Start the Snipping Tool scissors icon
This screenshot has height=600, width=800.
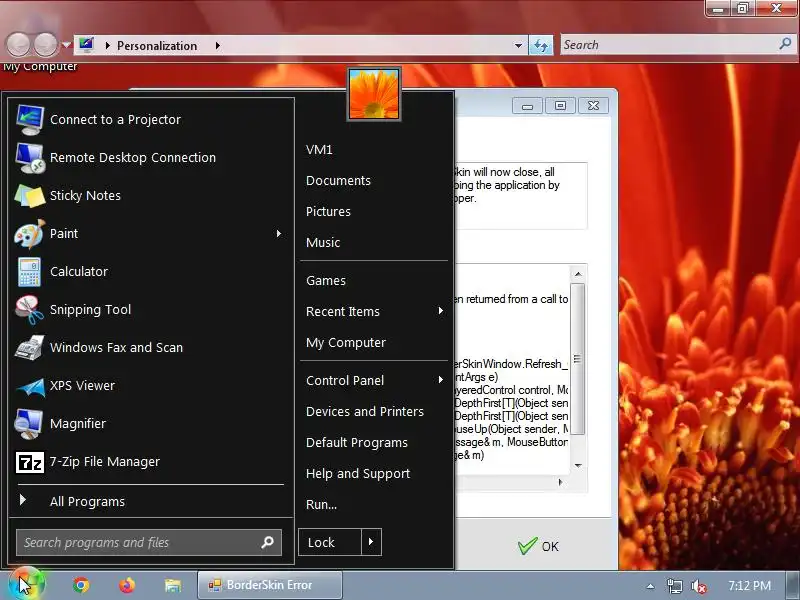tap(30, 310)
